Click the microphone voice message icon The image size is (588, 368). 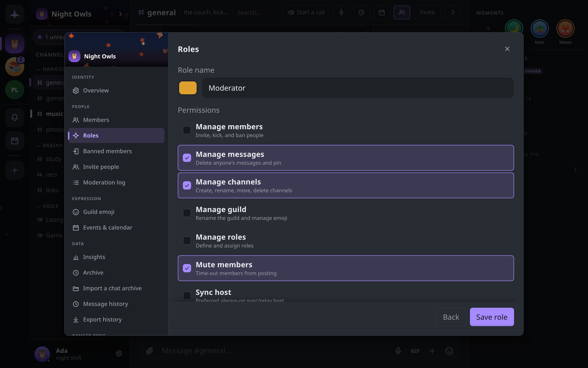coord(398,351)
